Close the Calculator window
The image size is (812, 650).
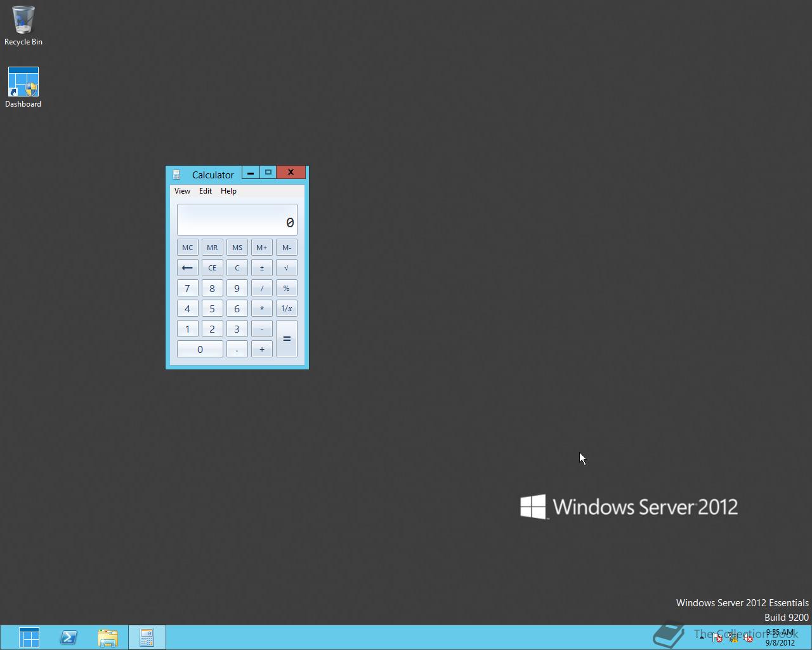click(291, 173)
